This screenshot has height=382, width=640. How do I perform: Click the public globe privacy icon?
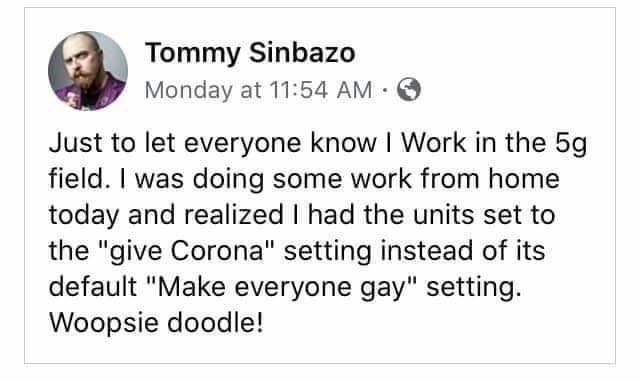[409, 89]
